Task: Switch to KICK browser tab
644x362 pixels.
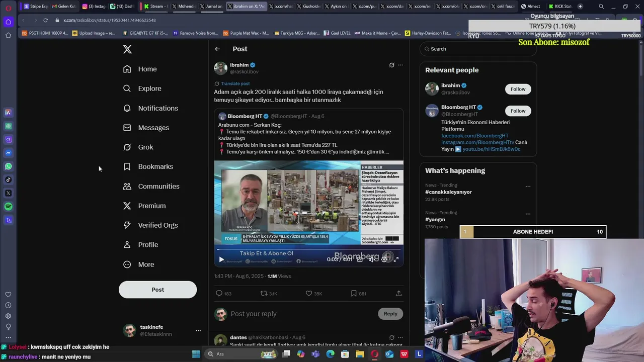Action: [560, 7]
